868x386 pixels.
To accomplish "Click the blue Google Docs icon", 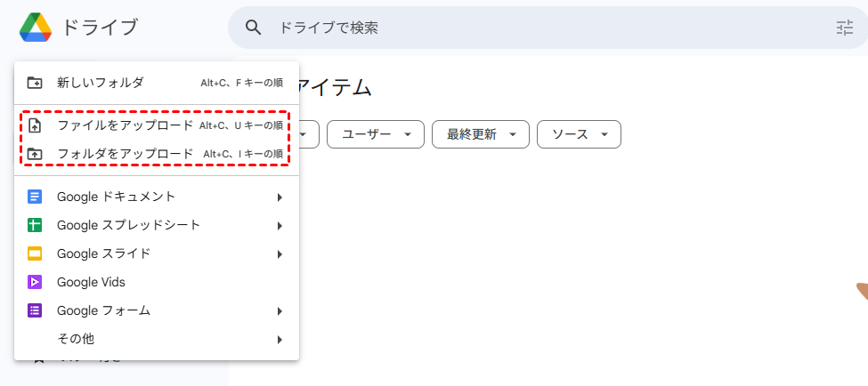I will (35, 197).
